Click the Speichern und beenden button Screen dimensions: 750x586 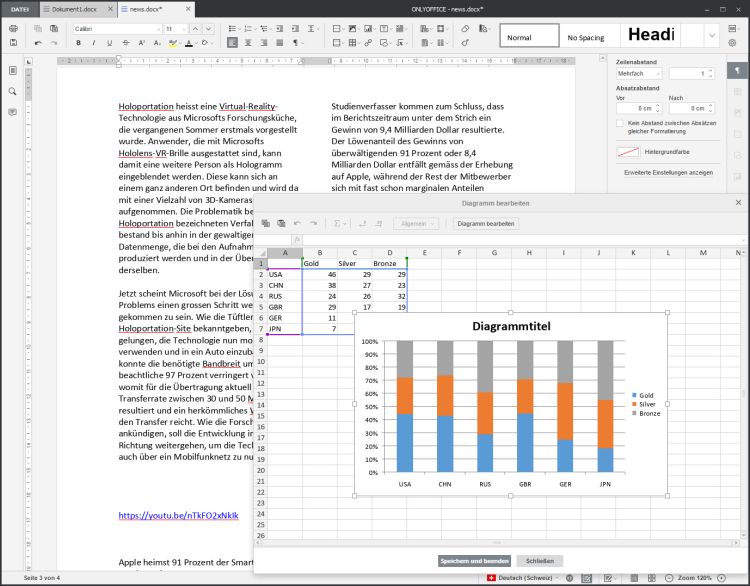click(x=474, y=561)
